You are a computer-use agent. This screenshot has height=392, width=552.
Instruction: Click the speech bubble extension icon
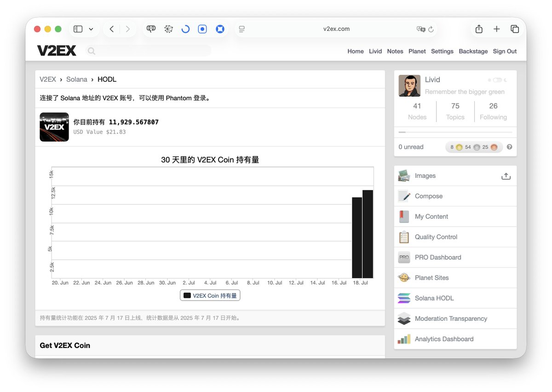151,29
